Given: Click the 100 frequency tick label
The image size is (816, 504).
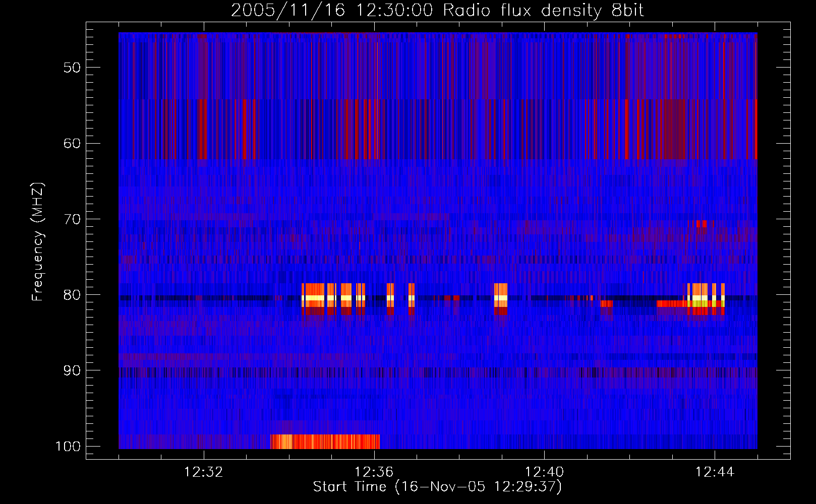Looking at the screenshot, I should pos(68,447).
